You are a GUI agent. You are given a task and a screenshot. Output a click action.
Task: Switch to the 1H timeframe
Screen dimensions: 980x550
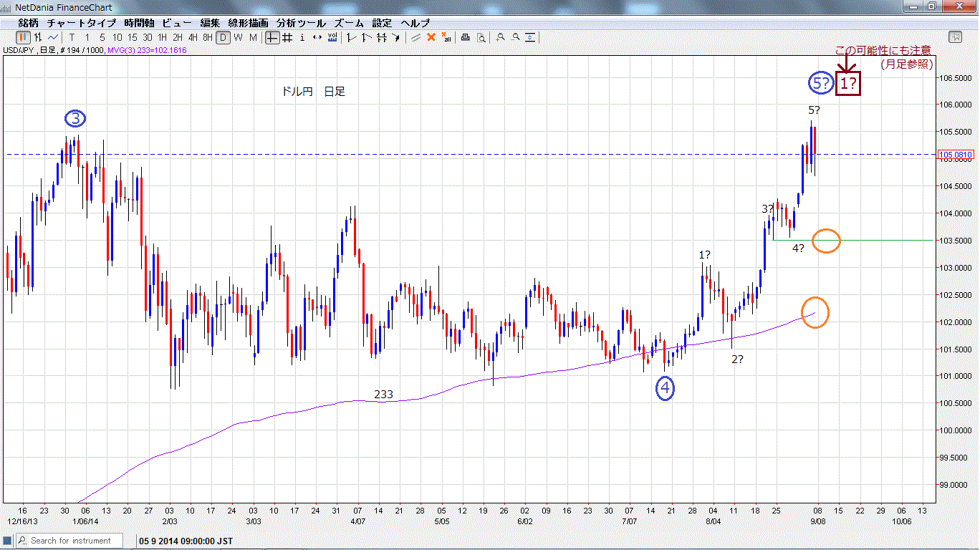pos(163,37)
